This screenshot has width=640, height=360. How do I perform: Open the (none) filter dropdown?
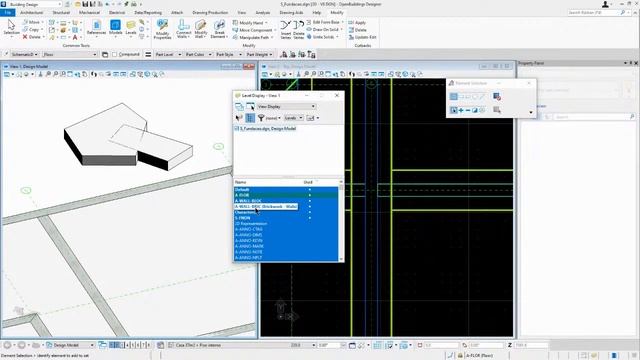(273, 118)
